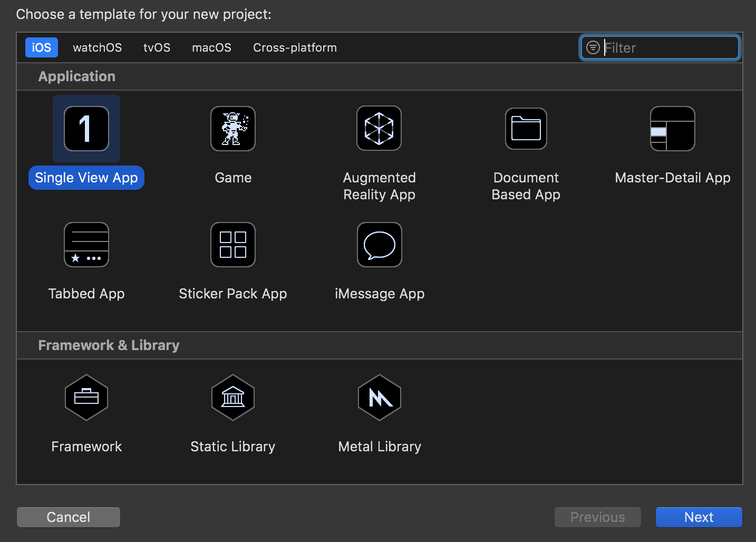Select the Sticker Pack App grid icon
This screenshot has width=756, height=542.
point(233,245)
